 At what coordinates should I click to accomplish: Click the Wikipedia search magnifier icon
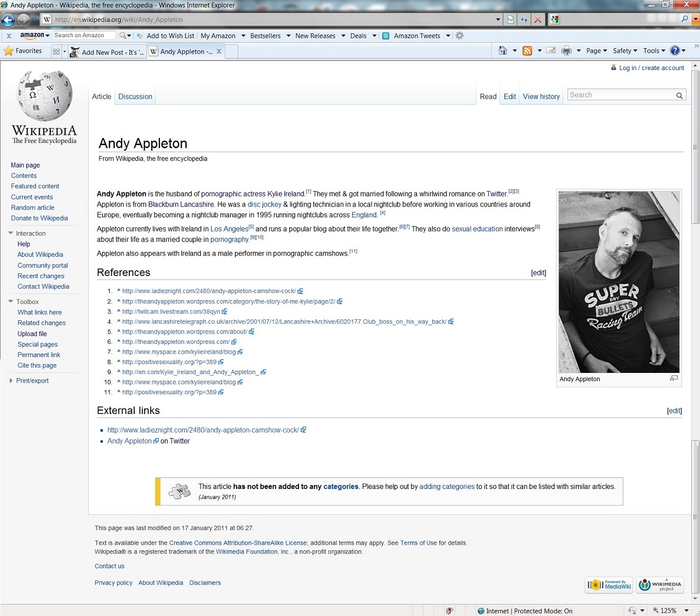tap(679, 95)
